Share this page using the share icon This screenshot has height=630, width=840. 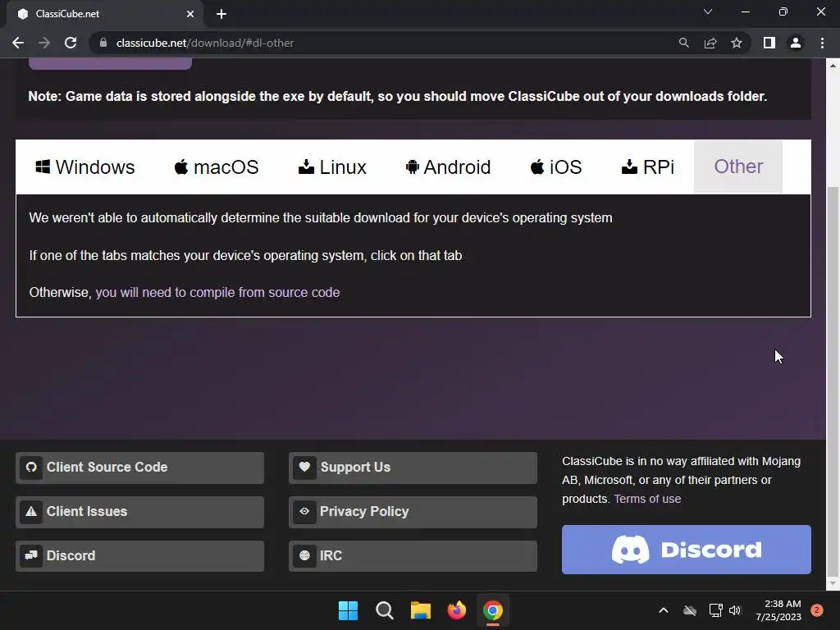[710, 43]
